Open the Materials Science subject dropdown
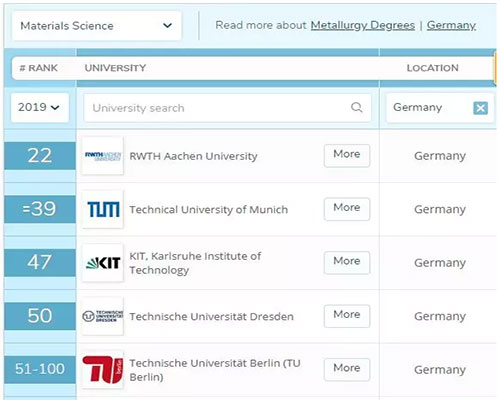The height and width of the screenshot is (400, 500). 97,26
